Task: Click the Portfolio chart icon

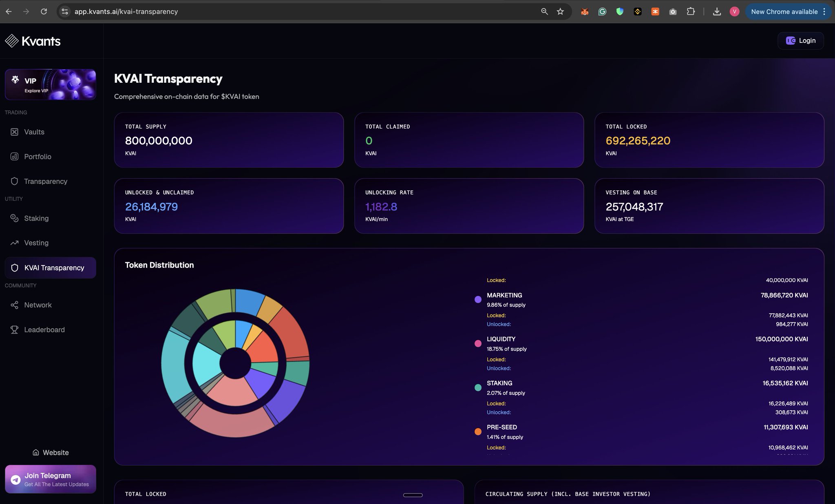Action: tap(14, 157)
